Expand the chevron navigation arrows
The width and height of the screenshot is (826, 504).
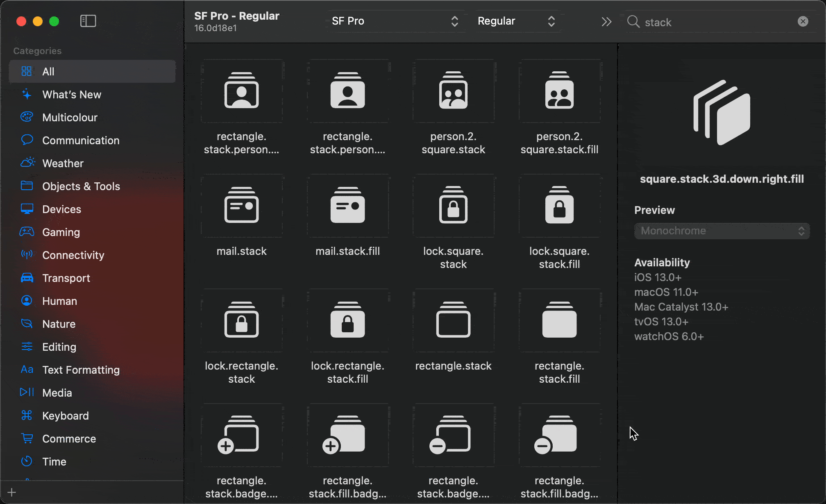coord(606,21)
